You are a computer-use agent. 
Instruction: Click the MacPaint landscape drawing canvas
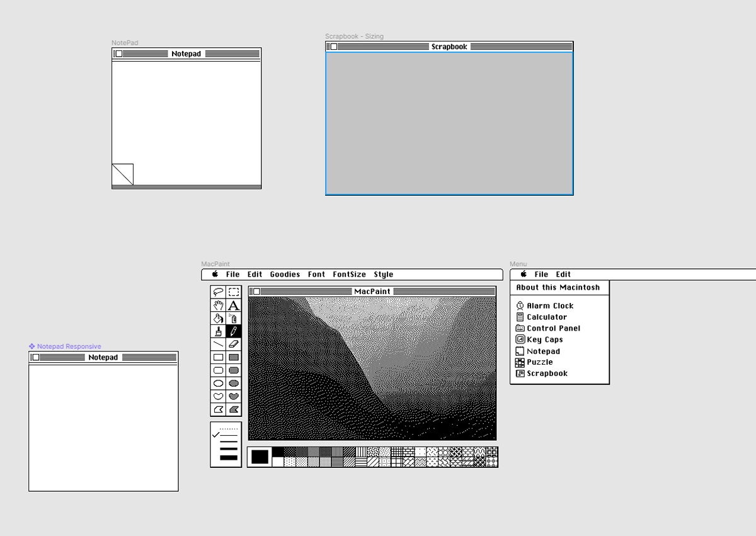(372, 368)
